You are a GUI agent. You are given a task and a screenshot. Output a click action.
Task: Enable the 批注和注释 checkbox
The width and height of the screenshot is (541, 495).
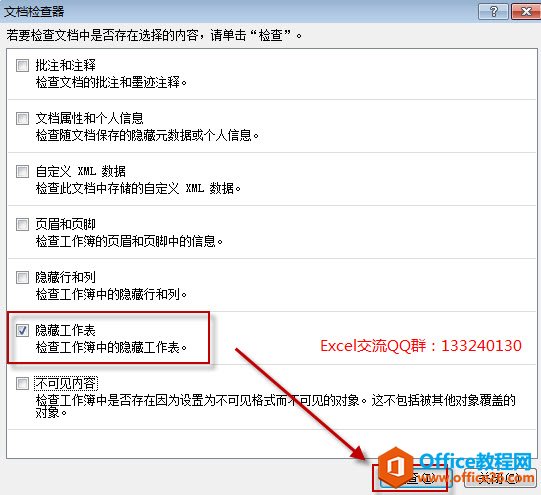coord(22,65)
